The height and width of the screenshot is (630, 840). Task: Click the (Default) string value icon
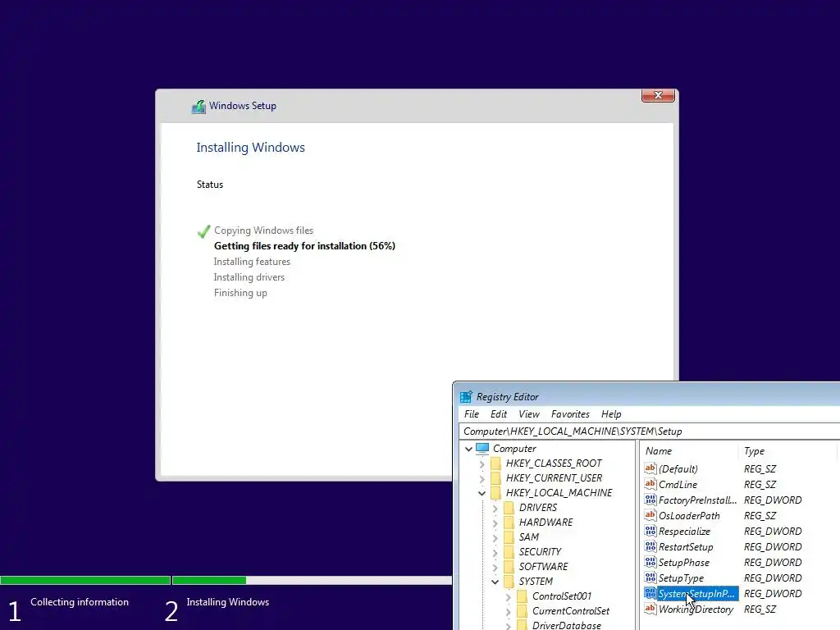pos(651,468)
